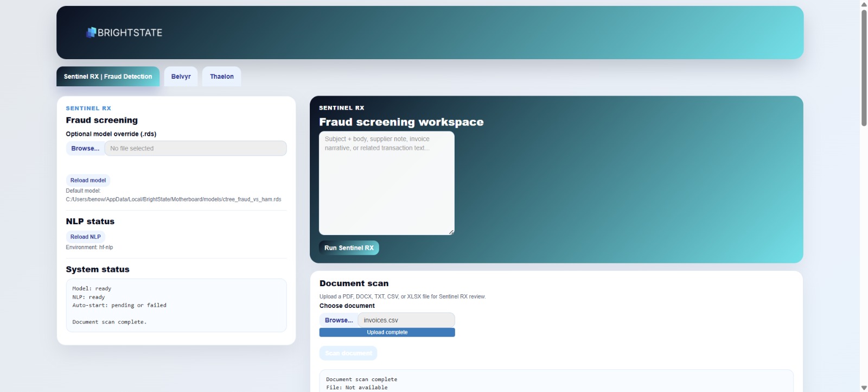Click the Scan document button

click(x=348, y=353)
